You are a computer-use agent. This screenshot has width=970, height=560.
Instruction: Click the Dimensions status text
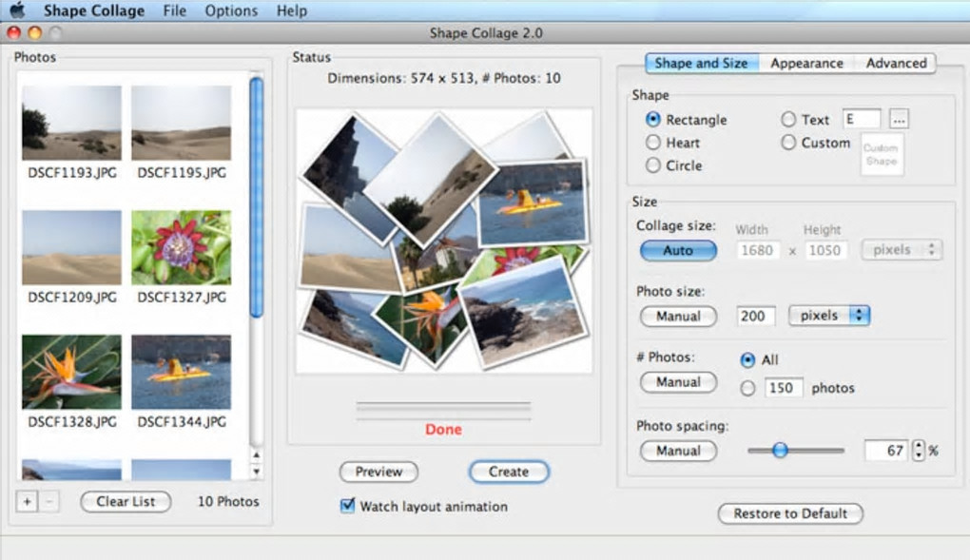[443, 78]
